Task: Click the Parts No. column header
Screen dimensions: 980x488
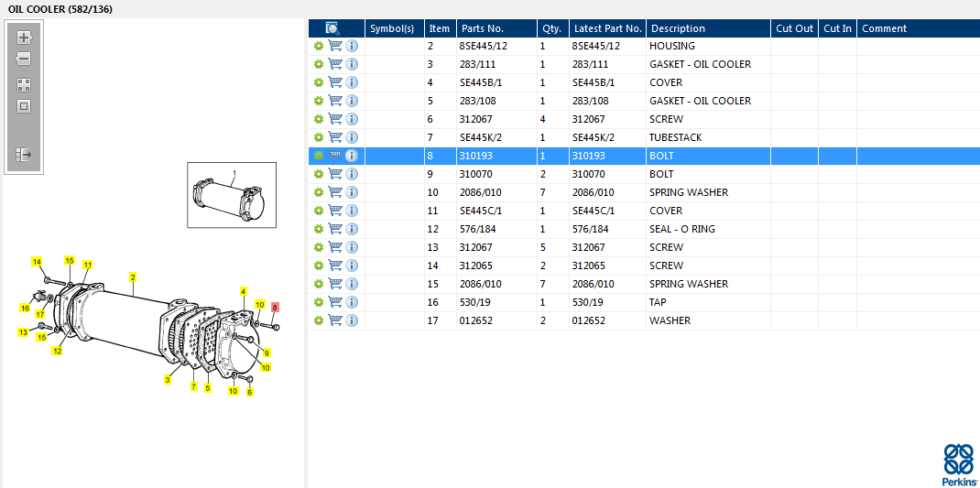Action: 496,28
